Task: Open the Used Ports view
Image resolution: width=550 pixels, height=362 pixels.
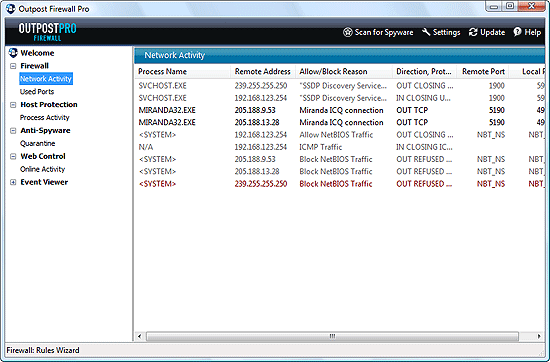Action: (37, 92)
